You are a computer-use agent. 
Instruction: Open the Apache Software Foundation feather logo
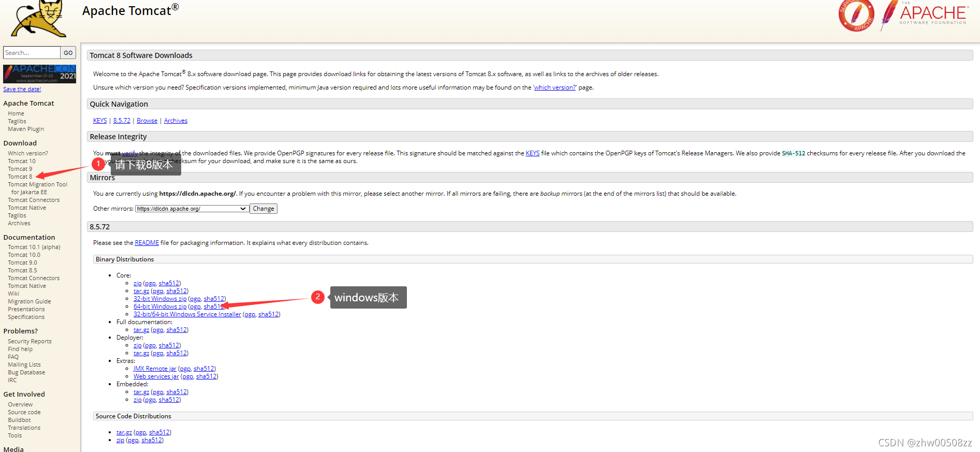point(924,16)
